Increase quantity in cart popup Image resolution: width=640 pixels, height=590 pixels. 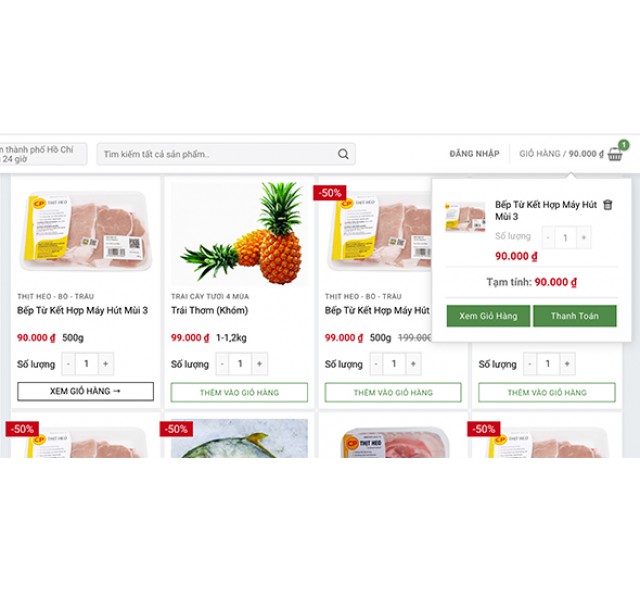pyautogui.click(x=584, y=237)
